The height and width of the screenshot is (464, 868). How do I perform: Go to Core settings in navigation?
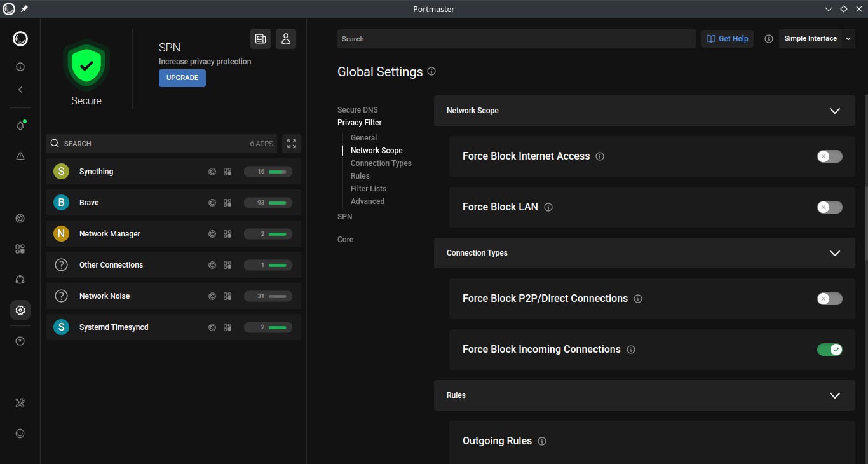[346, 240]
